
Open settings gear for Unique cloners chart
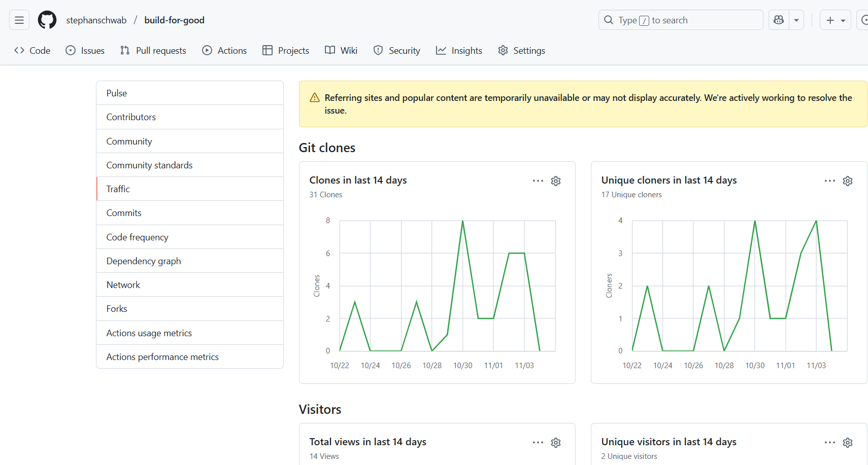848,181
